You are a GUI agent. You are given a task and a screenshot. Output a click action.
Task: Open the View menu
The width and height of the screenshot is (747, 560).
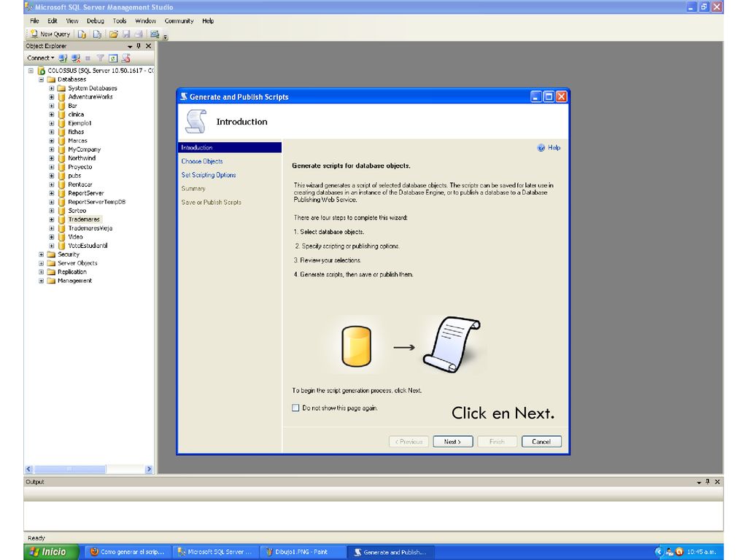click(72, 21)
